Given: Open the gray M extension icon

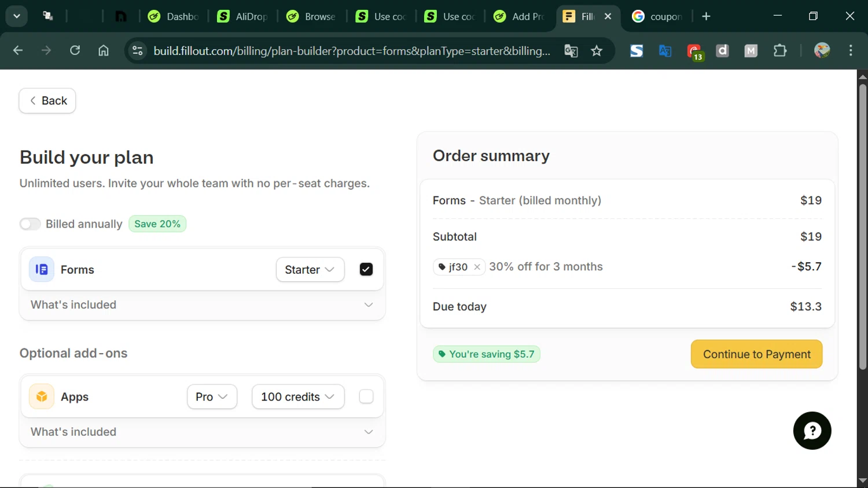Looking at the screenshot, I should 751,51.
